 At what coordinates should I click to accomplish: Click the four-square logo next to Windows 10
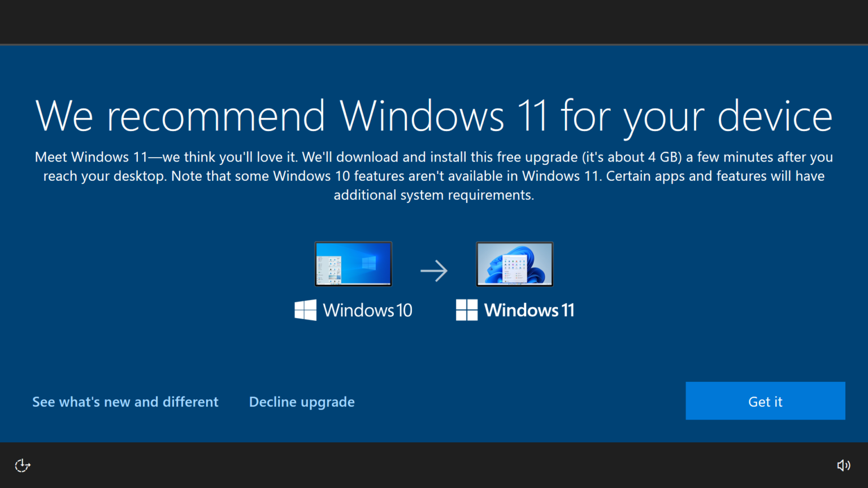pyautogui.click(x=305, y=310)
